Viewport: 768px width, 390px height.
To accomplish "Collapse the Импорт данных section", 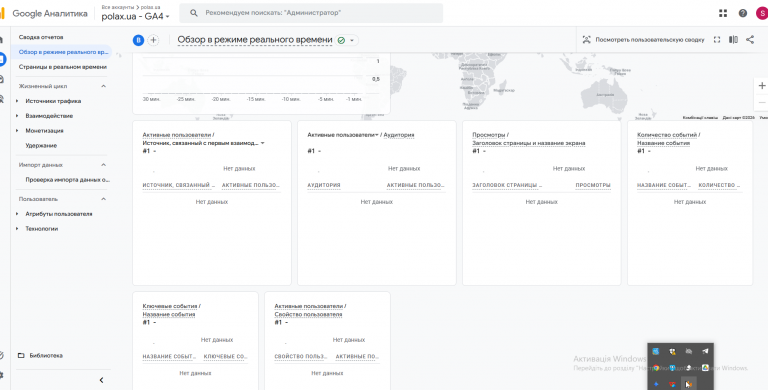I will 103,165.
